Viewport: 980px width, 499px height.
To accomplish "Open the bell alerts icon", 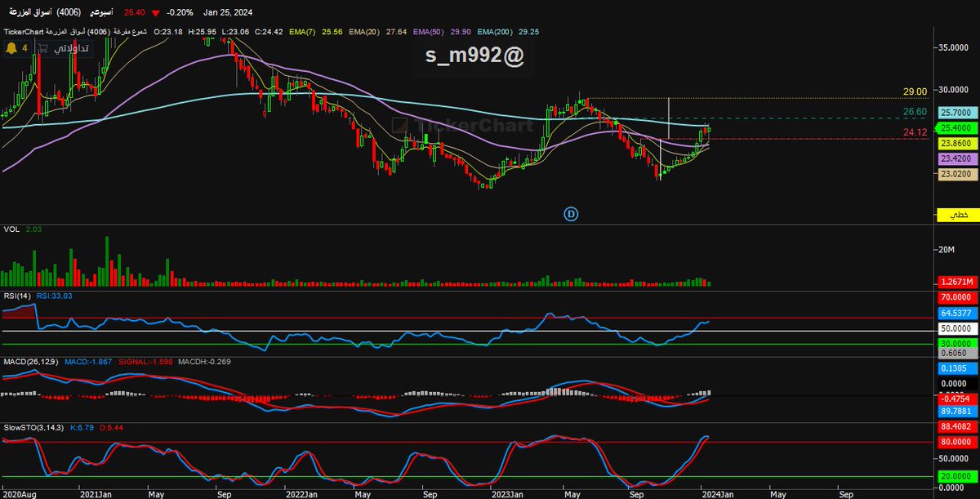I will click(x=12, y=49).
